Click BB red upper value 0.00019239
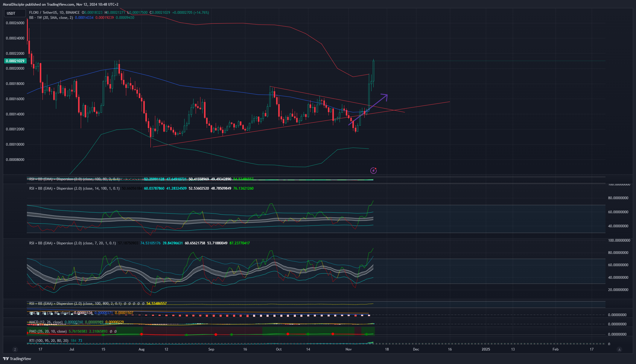The width and height of the screenshot is (636, 364). click(104, 18)
